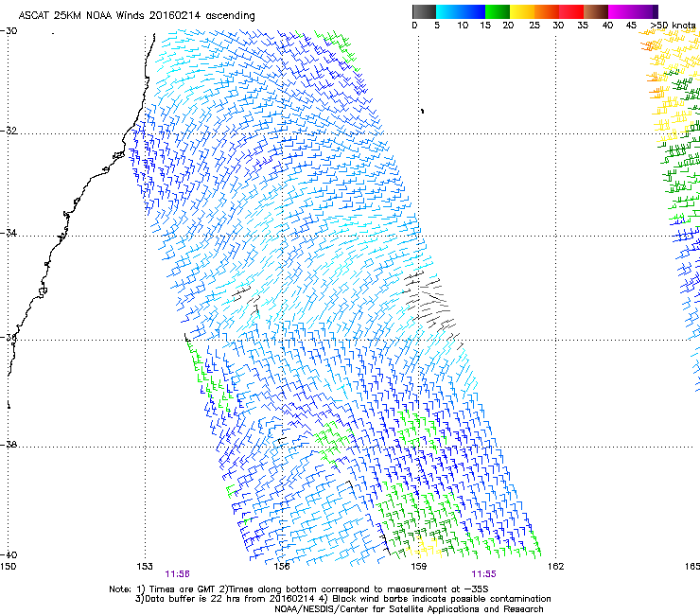Click the purple '11:56' swath time label

point(177,574)
